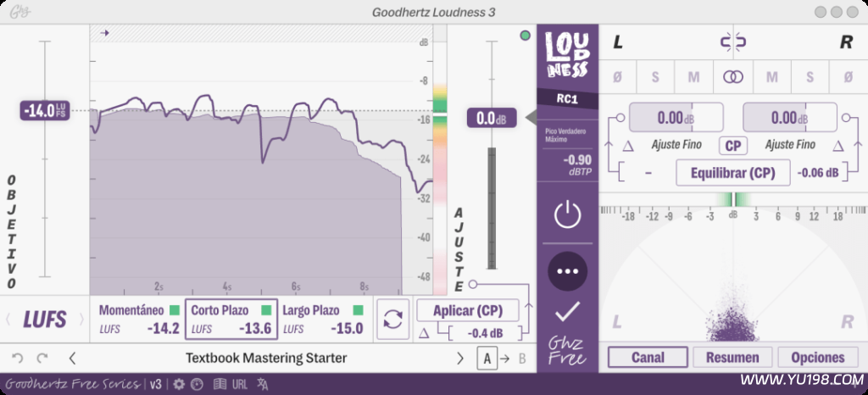Open the Textbook Mastering Starter preset list
868x395 pixels.
coord(266,359)
